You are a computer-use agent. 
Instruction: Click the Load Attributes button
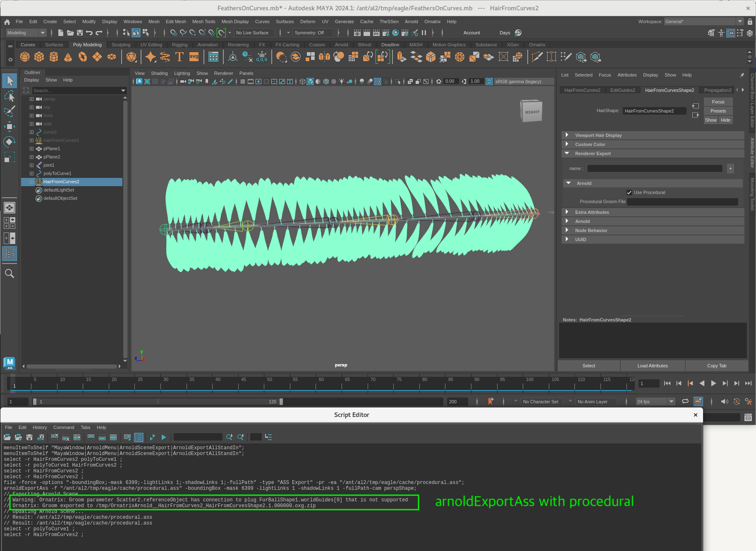[x=652, y=366]
